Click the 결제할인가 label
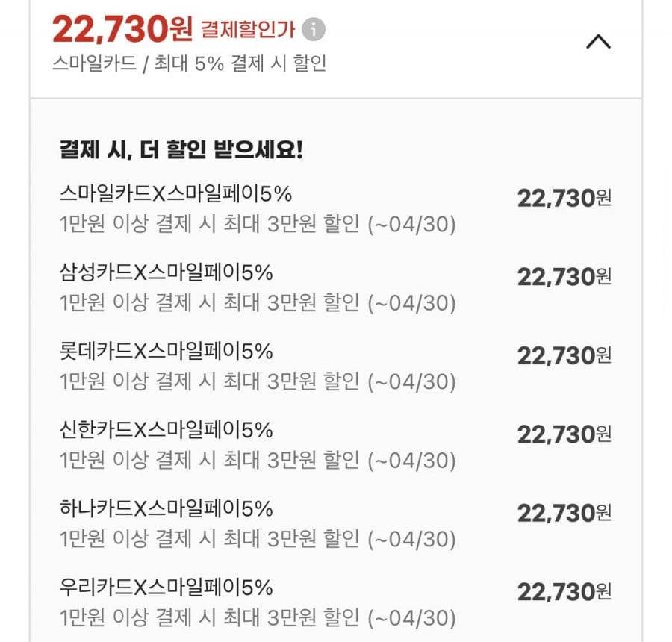Image resolution: width=672 pixels, height=642 pixels. 248,31
